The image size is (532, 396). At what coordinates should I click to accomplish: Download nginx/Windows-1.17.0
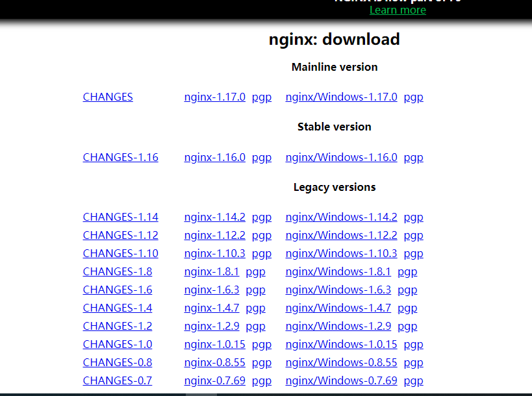pos(341,97)
